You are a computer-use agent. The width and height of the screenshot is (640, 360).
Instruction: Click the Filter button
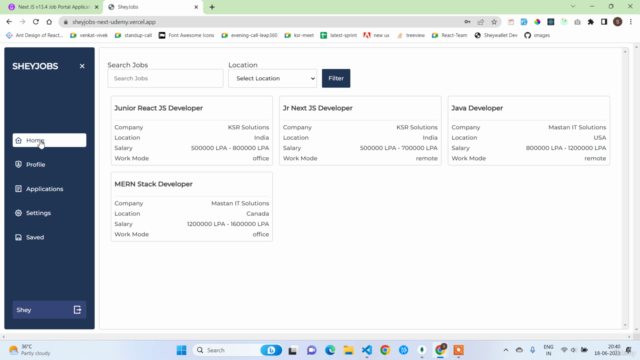click(x=336, y=78)
